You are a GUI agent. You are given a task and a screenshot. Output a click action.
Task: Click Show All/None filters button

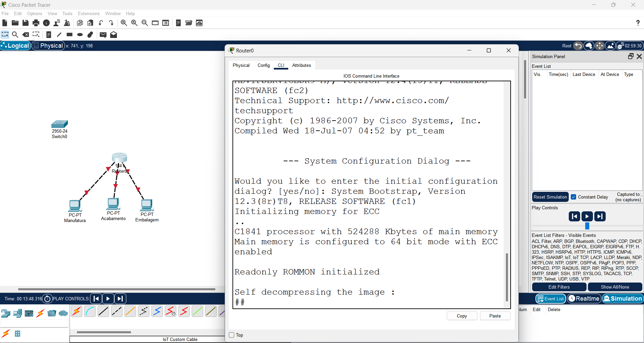[x=615, y=287]
